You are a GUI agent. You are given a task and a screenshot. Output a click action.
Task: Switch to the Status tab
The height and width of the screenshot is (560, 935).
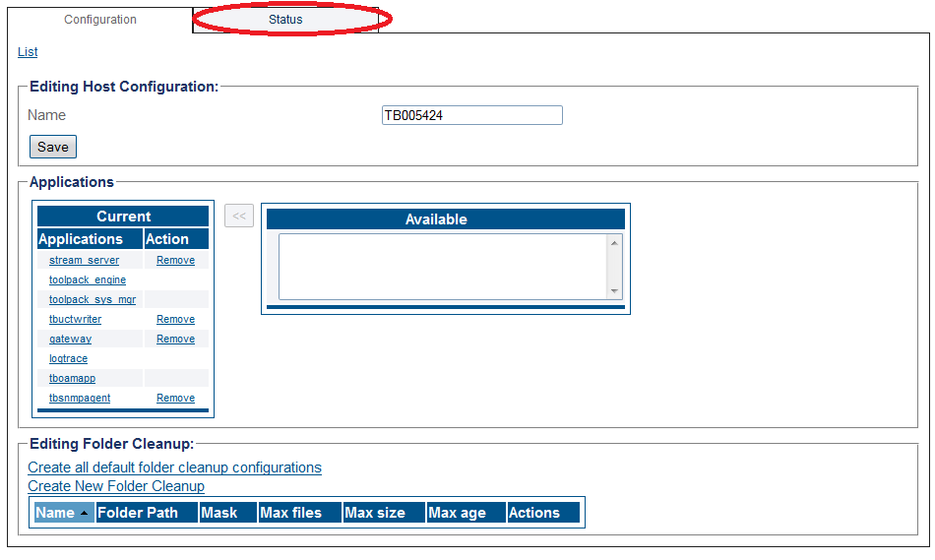pos(285,19)
